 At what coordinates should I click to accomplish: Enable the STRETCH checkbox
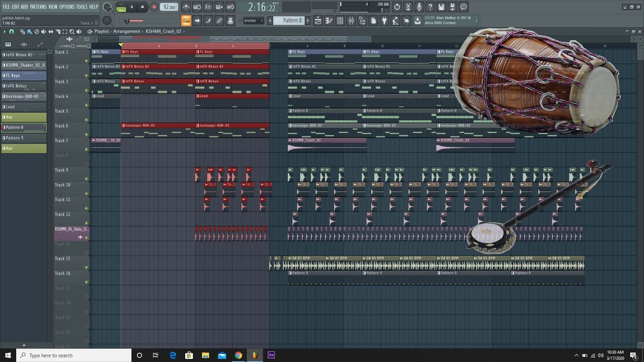(89, 46)
